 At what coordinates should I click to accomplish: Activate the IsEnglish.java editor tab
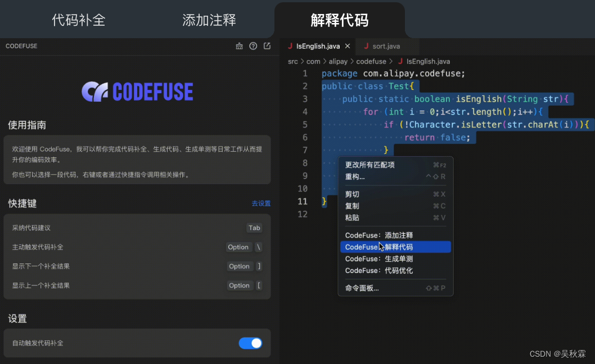point(318,46)
